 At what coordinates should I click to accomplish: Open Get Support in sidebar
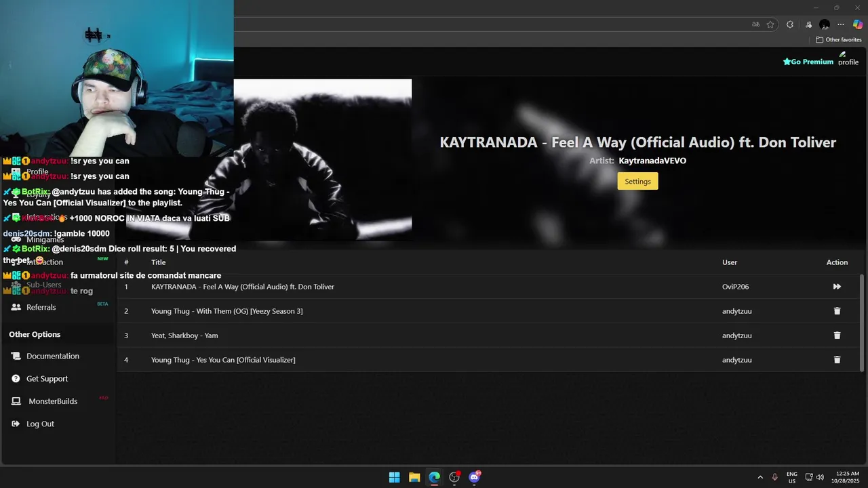(47, 379)
